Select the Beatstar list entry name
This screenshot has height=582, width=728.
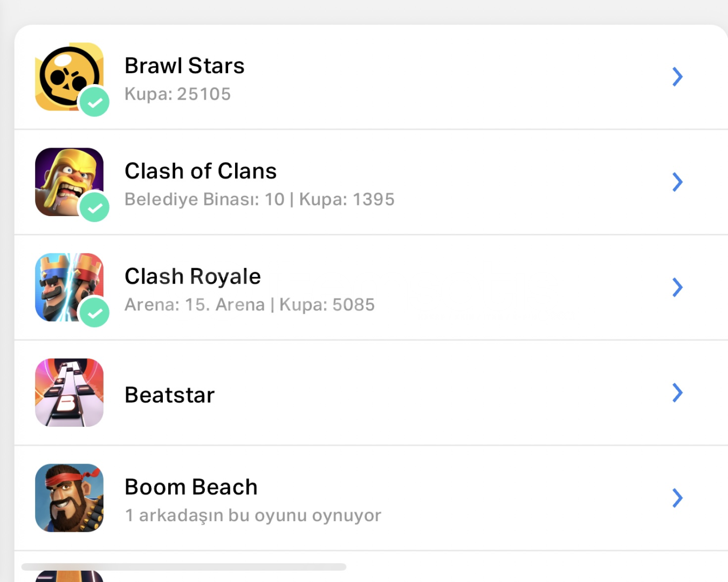[x=169, y=395]
